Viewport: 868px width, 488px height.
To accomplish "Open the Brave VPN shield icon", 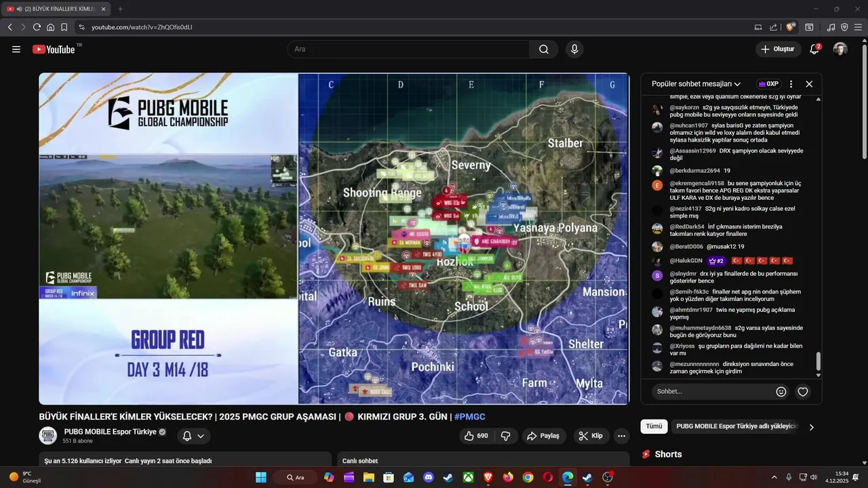I will click(x=844, y=27).
